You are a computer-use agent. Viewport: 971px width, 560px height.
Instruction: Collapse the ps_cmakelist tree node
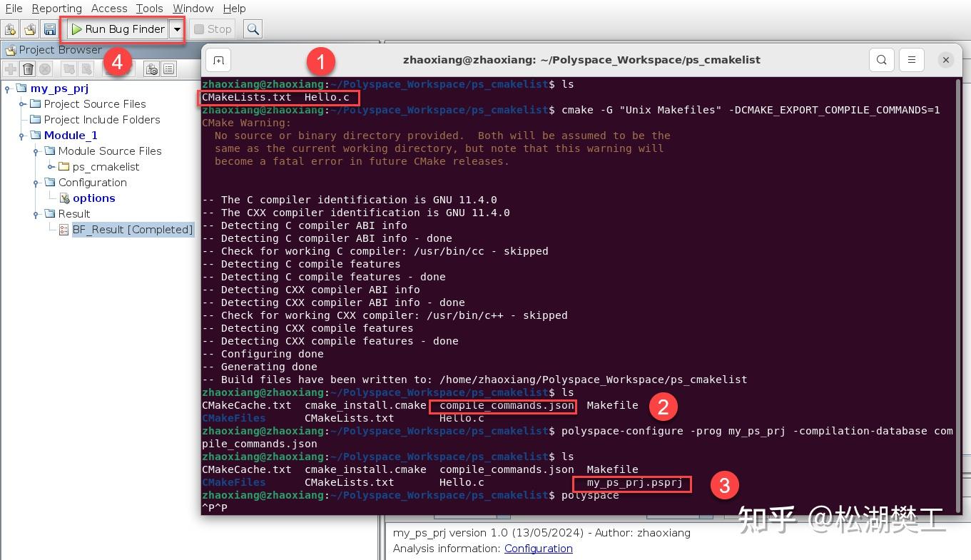(49, 166)
